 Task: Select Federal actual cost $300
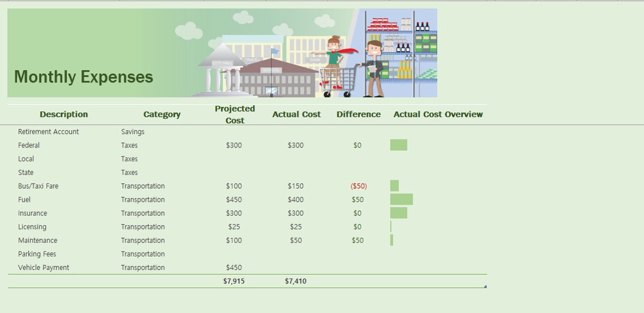tap(295, 145)
